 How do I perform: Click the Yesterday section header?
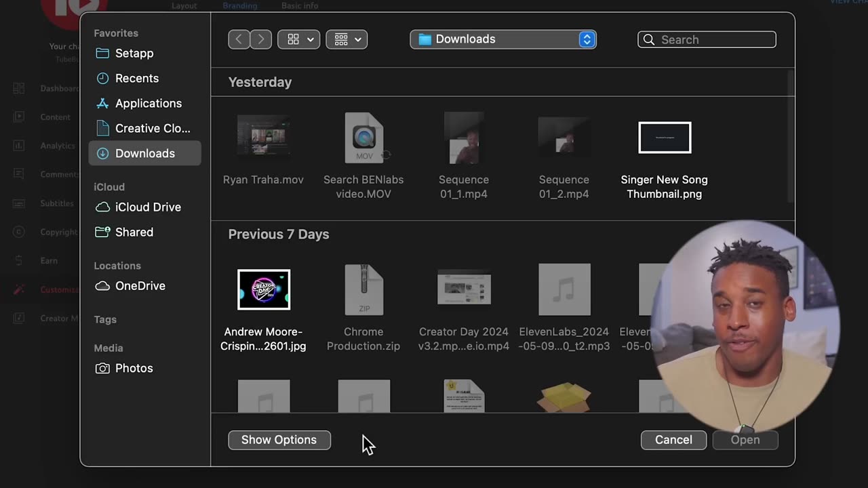pyautogui.click(x=260, y=82)
